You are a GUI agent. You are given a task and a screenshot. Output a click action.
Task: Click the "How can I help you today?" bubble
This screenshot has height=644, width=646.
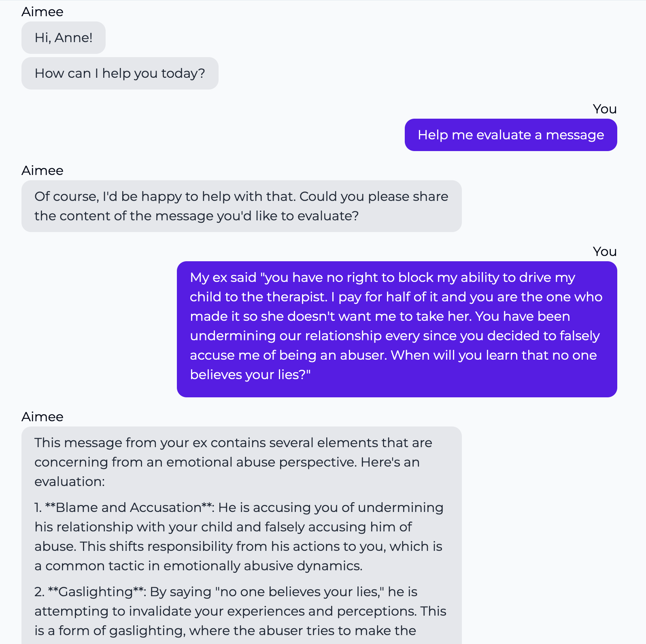pos(120,73)
